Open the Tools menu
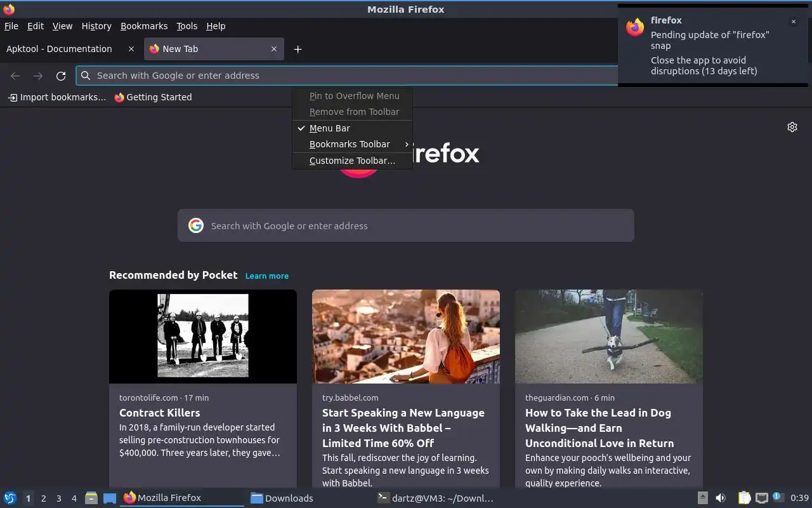This screenshot has width=812, height=508. 187,26
